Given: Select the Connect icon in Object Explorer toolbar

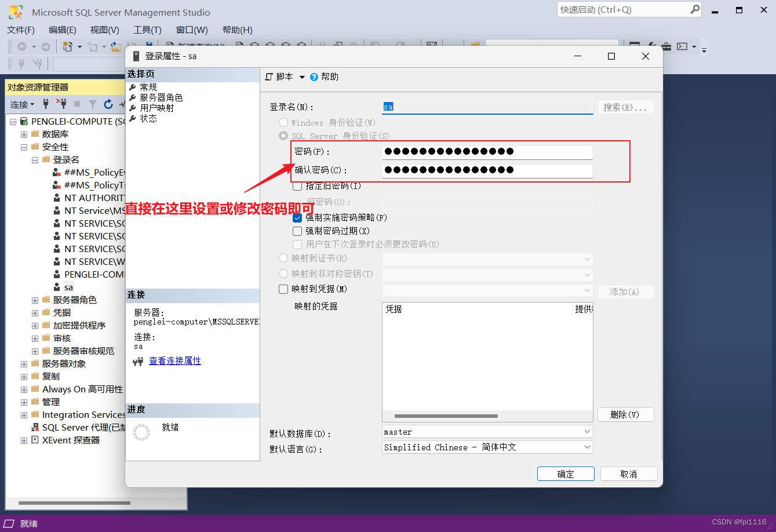Looking at the screenshot, I should pos(46,104).
